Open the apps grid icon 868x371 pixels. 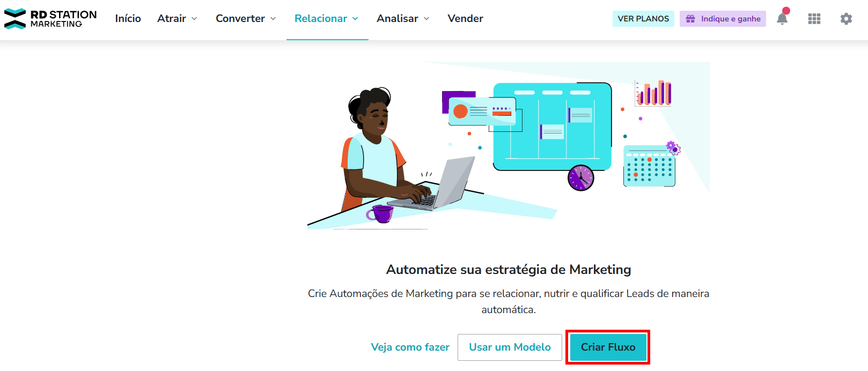click(814, 19)
